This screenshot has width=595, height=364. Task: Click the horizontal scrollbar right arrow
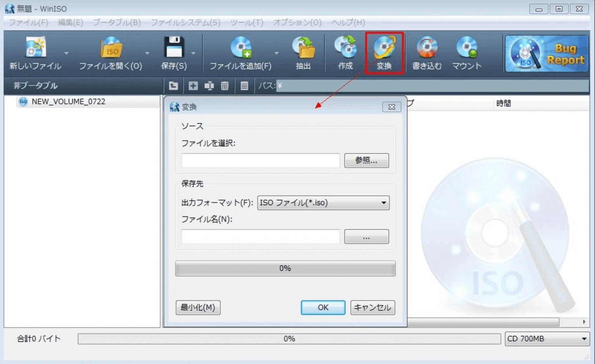pos(584,322)
